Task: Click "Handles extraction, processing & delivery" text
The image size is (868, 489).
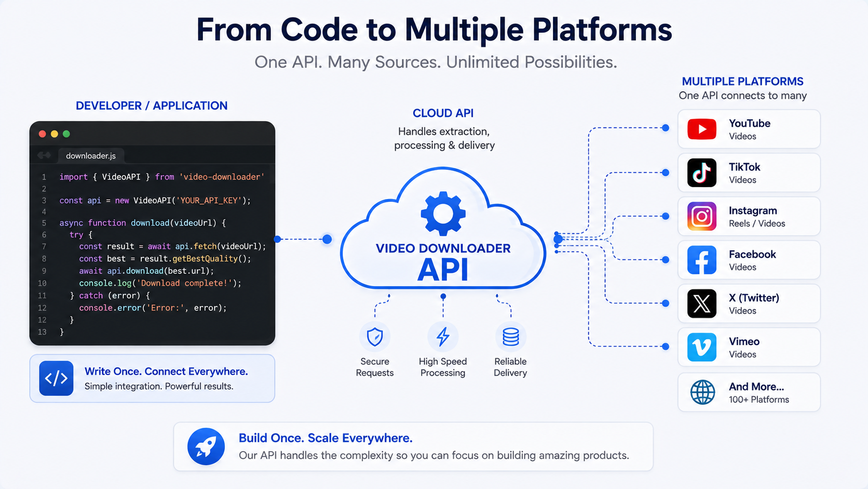Action: pos(444,138)
